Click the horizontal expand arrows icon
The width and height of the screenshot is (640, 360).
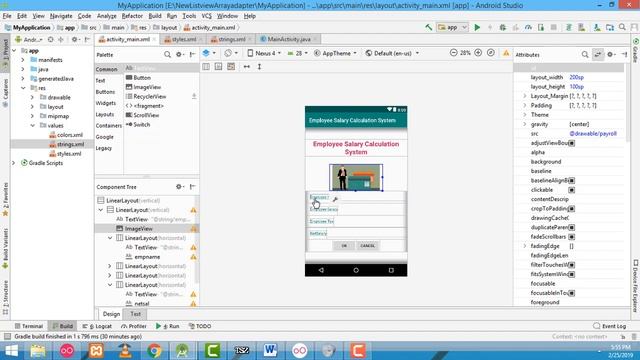click(x=247, y=67)
